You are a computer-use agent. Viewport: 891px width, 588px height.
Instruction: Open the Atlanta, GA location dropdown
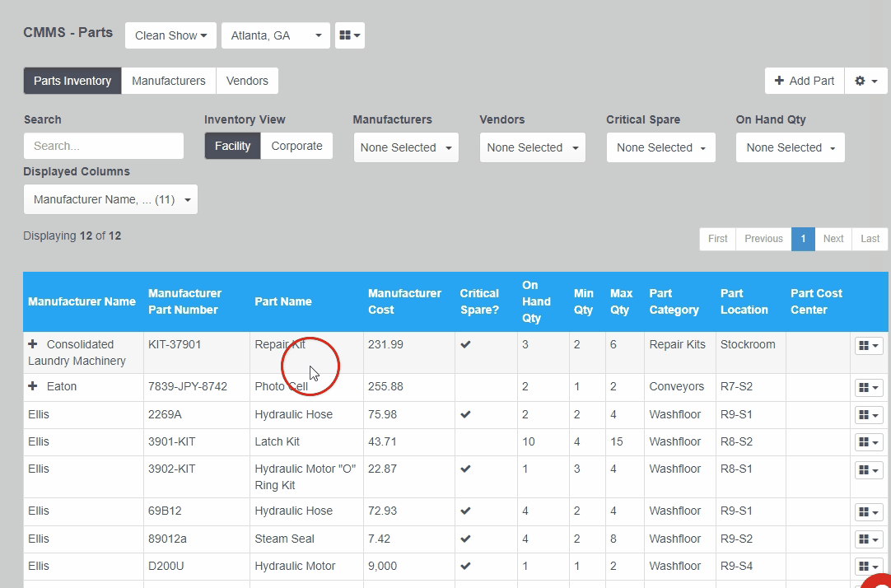click(x=276, y=35)
